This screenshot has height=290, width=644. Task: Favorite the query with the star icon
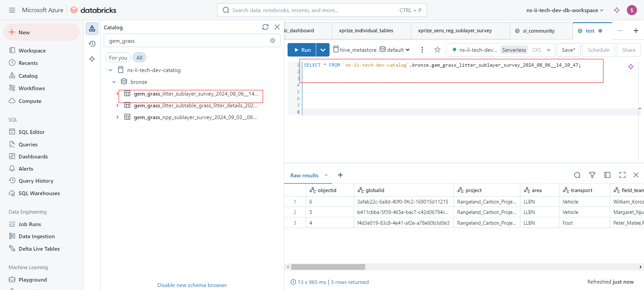[437, 50]
